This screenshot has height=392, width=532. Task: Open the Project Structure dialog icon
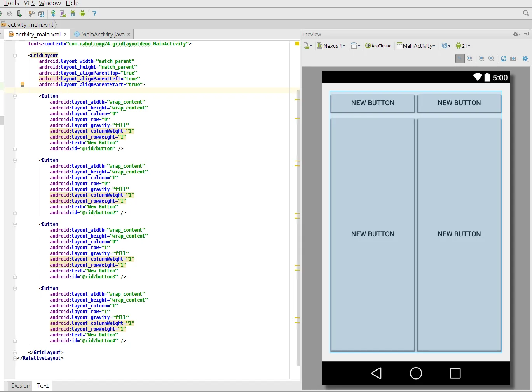tap(41, 14)
